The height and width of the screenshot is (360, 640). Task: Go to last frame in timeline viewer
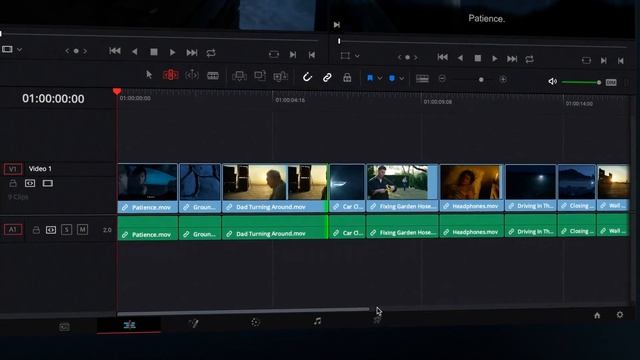(x=512, y=59)
